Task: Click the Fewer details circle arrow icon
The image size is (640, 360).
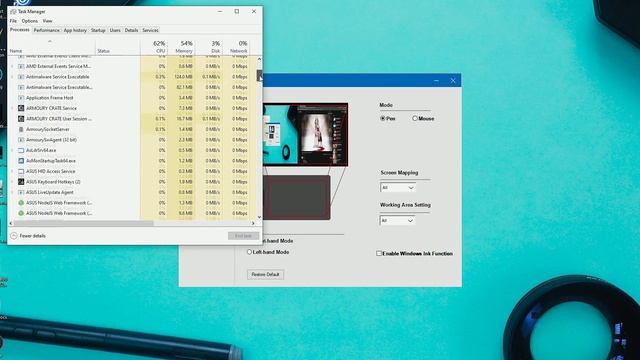Action: [x=14, y=236]
